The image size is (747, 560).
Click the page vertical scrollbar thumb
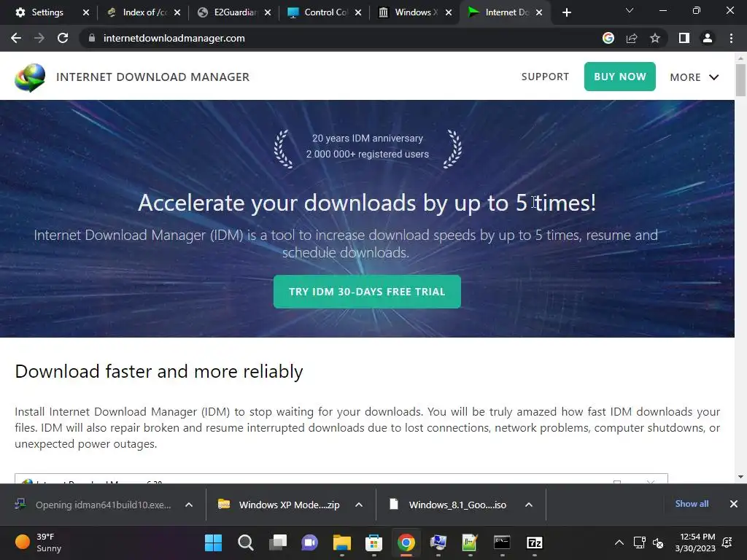[x=740, y=80]
